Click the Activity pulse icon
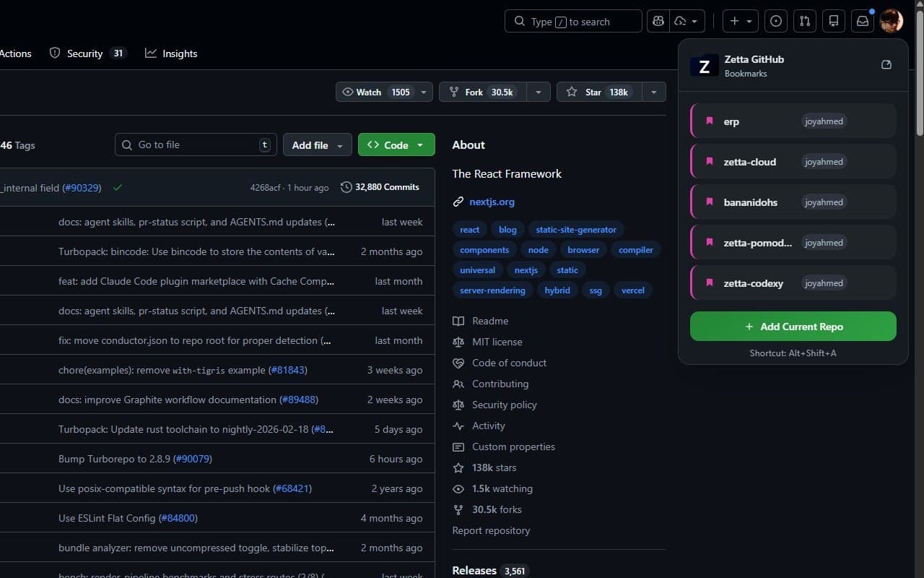924x578 pixels. 458,426
